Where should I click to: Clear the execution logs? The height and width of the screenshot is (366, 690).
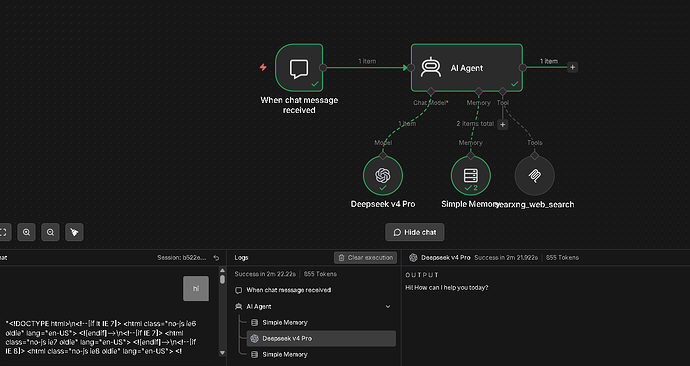point(365,258)
